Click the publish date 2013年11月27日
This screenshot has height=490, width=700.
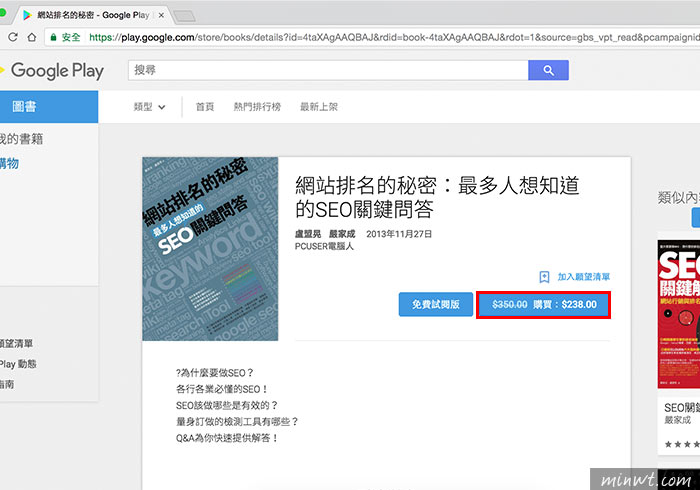click(399, 234)
